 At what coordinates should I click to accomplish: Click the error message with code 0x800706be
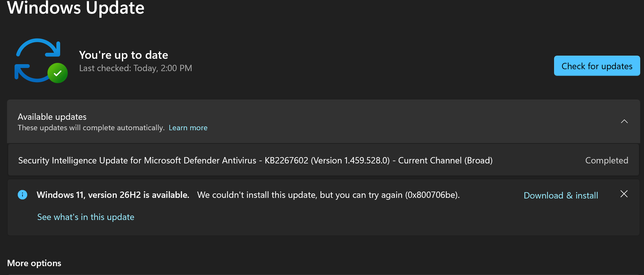click(328, 195)
